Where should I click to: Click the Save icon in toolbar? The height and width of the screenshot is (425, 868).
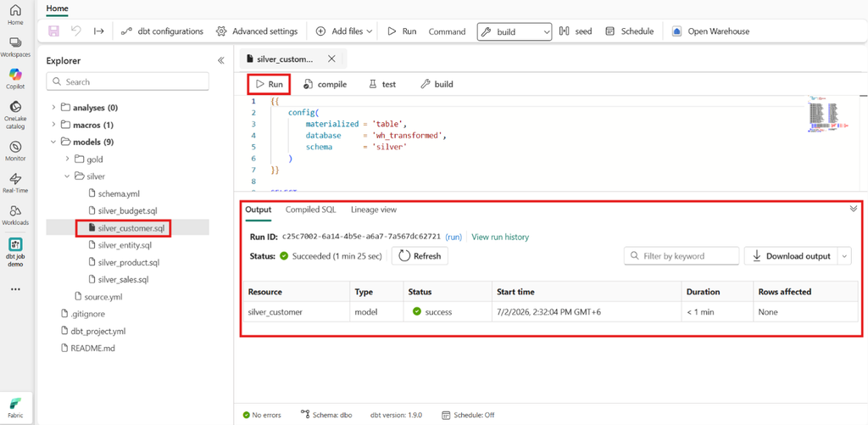tap(53, 31)
